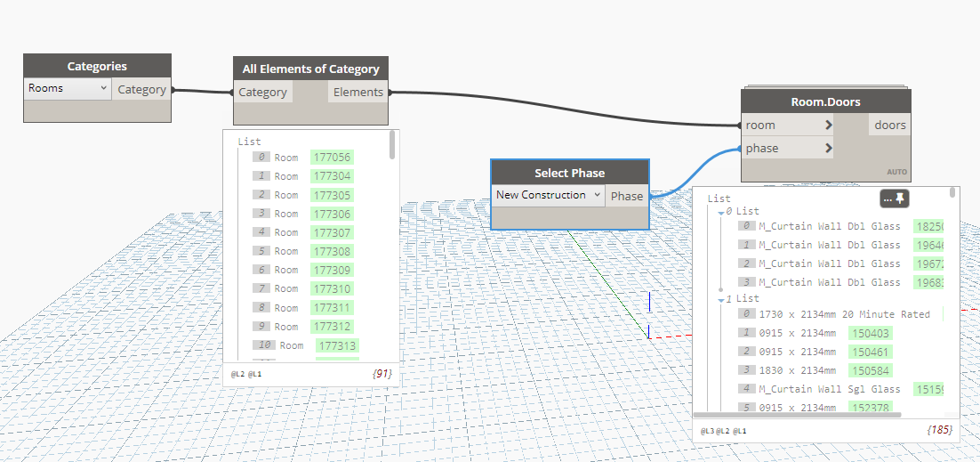
Task: Click element ID 177306
Action: (x=332, y=214)
